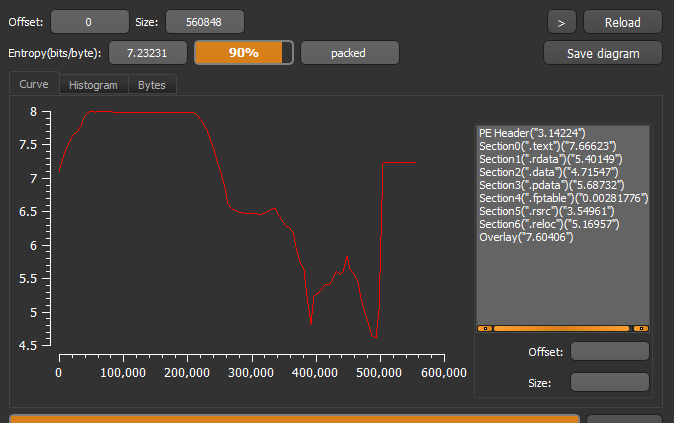
Task: Click the section Size field below the list
Action: point(610,382)
